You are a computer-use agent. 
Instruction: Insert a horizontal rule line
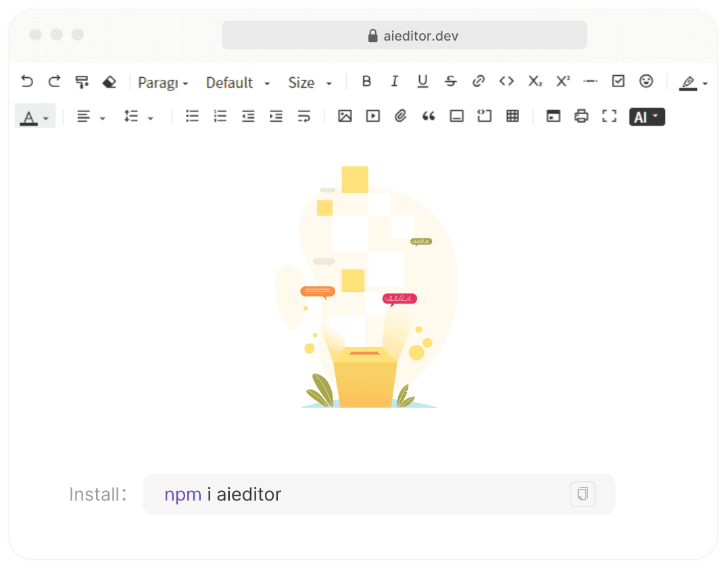(590, 81)
